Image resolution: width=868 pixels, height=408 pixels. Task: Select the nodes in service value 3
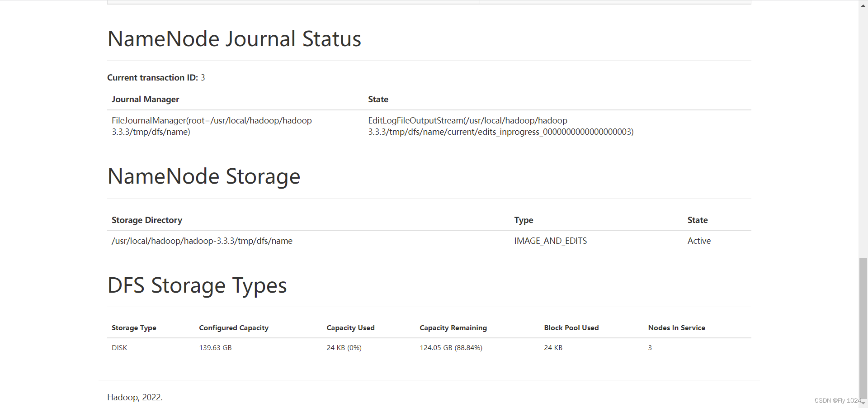coord(650,347)
